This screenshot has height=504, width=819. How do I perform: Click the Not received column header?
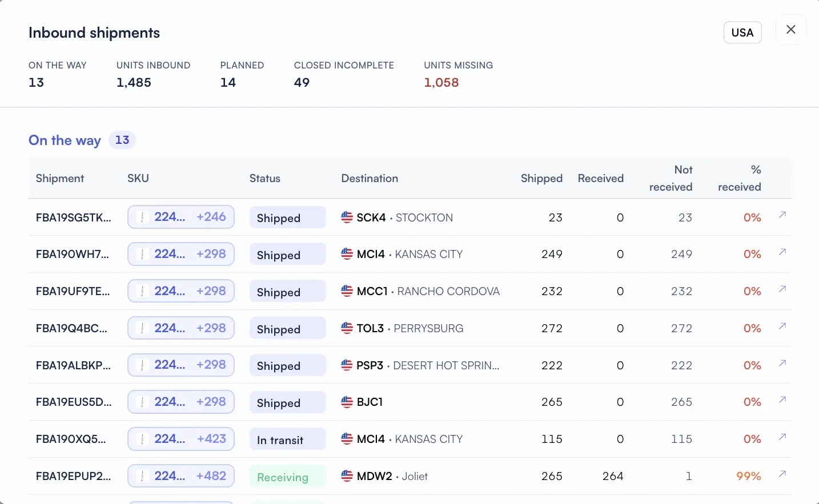click(x=671, y=178)
